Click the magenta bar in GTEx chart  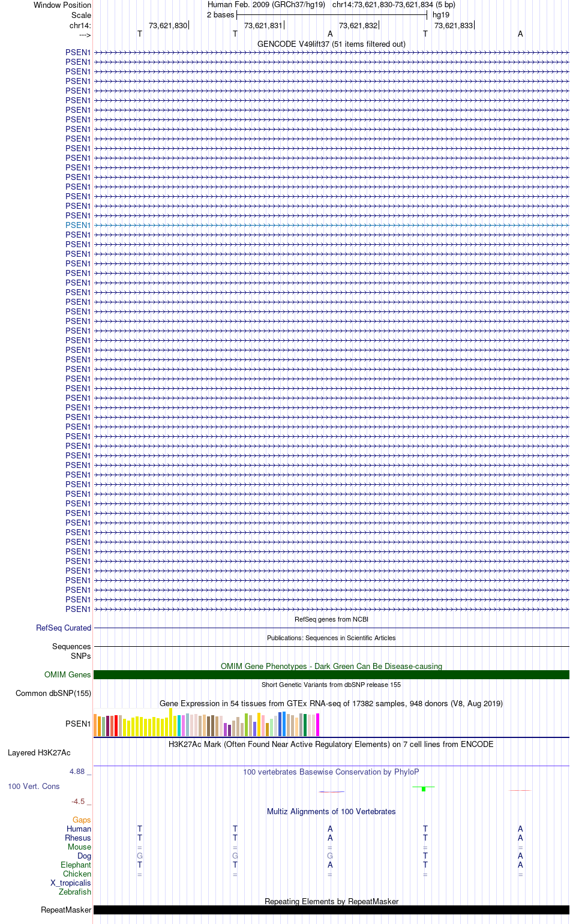[x=317, y=725]
